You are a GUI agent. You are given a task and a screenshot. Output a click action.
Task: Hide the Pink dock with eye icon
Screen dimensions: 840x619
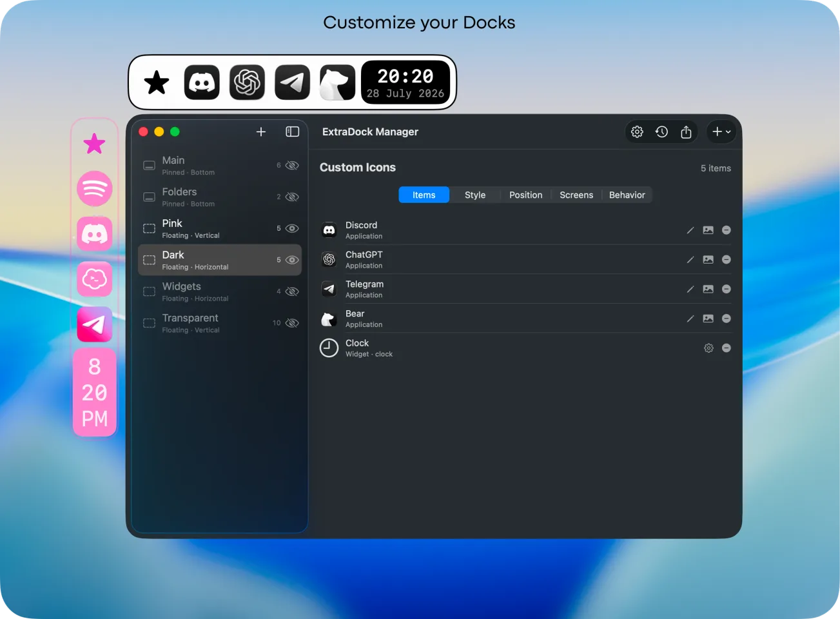click(292, 228)
